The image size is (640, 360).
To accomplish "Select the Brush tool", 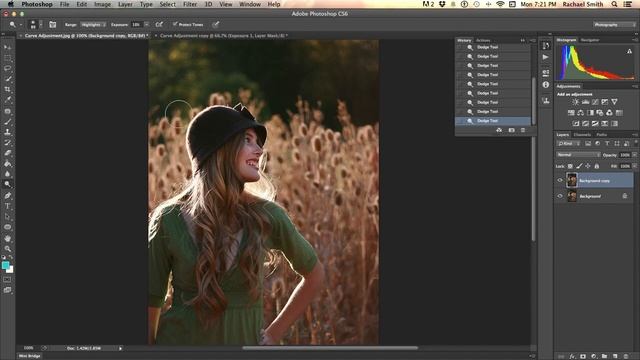I will coord(7,122).
